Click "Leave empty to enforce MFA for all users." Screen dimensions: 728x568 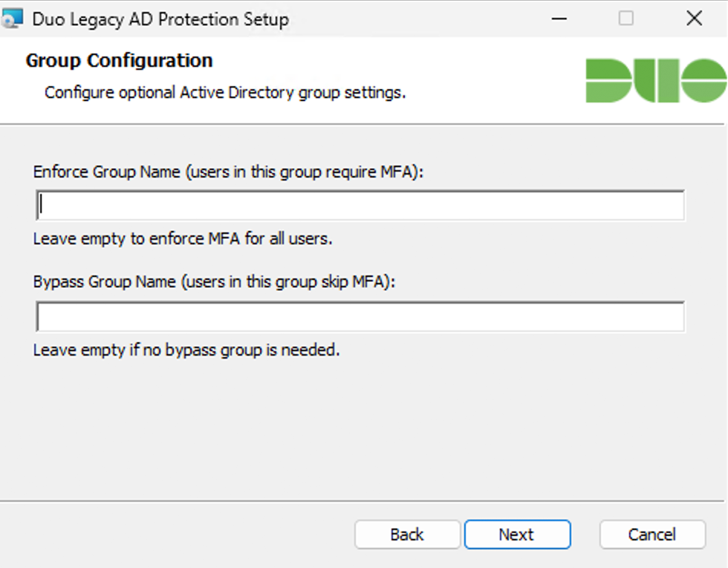[x=183, y=238]
